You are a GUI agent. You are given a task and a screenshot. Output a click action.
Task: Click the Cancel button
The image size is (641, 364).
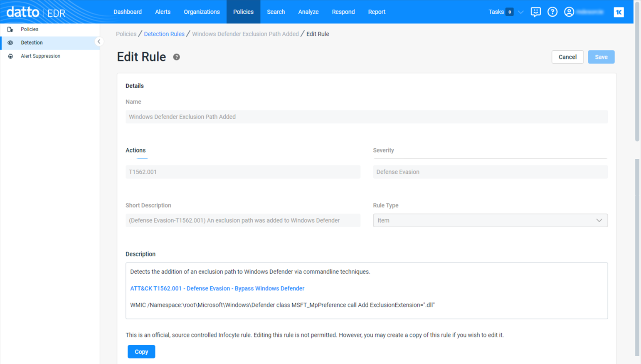click(567, 57)
